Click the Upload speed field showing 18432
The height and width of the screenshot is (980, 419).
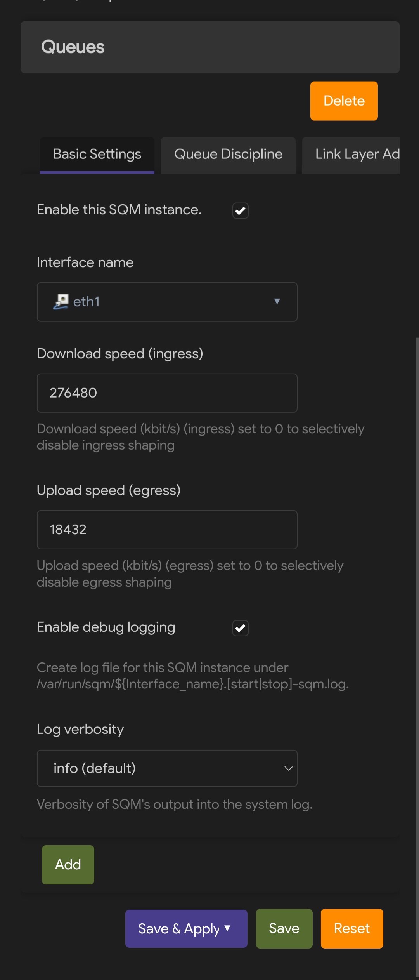point(167,530)
